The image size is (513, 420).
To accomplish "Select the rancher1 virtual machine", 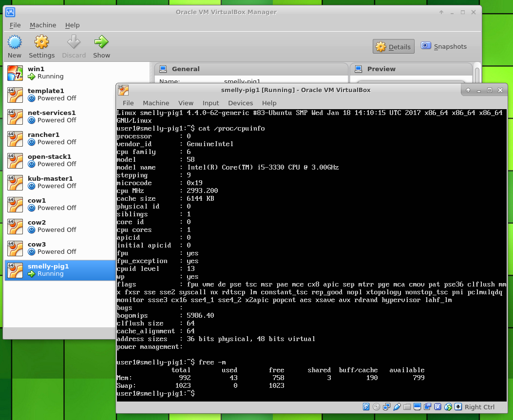I will (60, 139).
